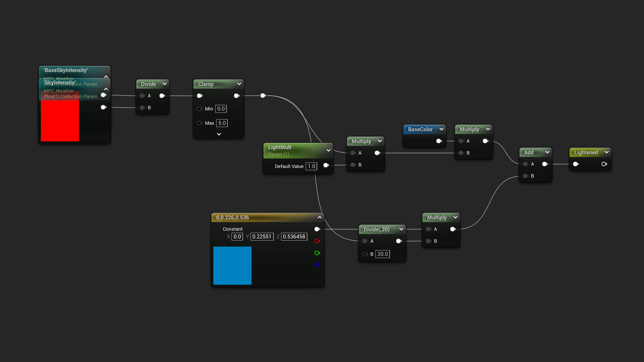Click the blue color preview swatch

point(232,265)
